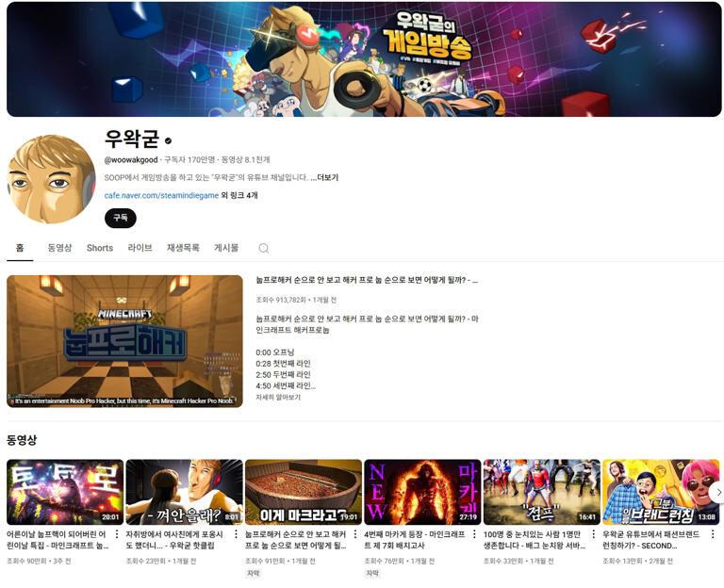The height and width of the screenshot is (588, 724).
Task: Switch to the 홈 tab
Action: point(20,248)
